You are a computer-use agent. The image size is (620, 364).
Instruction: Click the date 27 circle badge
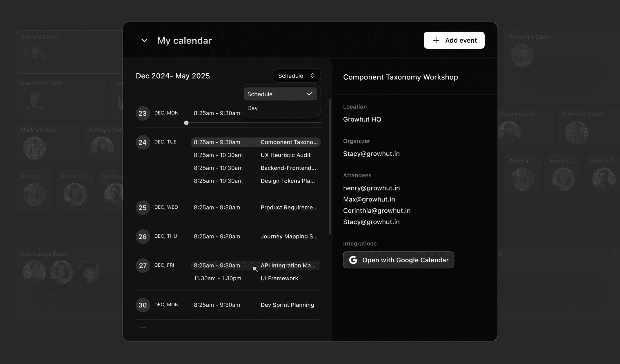(x=143, y=265)
